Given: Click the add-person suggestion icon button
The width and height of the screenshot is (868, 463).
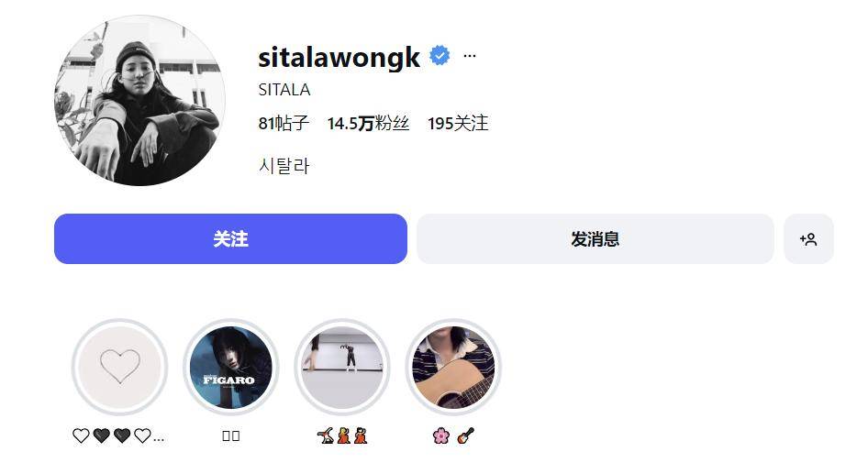Looking at the screenshot, I should 808,239.
